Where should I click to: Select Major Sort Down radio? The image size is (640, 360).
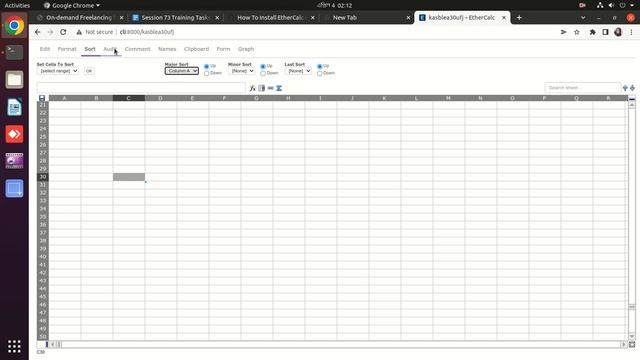point(207,73)
